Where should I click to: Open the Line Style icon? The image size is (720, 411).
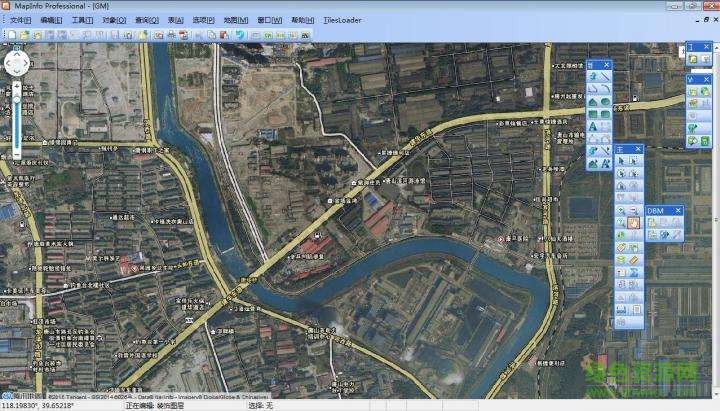click(605, 152)
